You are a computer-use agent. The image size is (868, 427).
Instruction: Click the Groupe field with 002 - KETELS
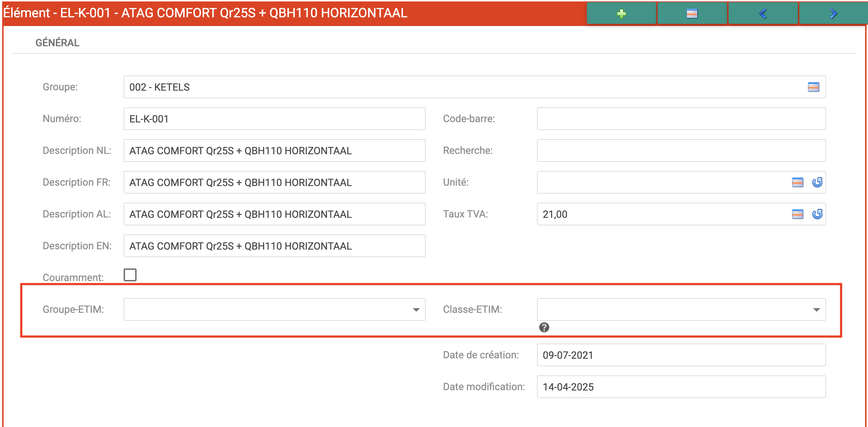pos(474,87)
